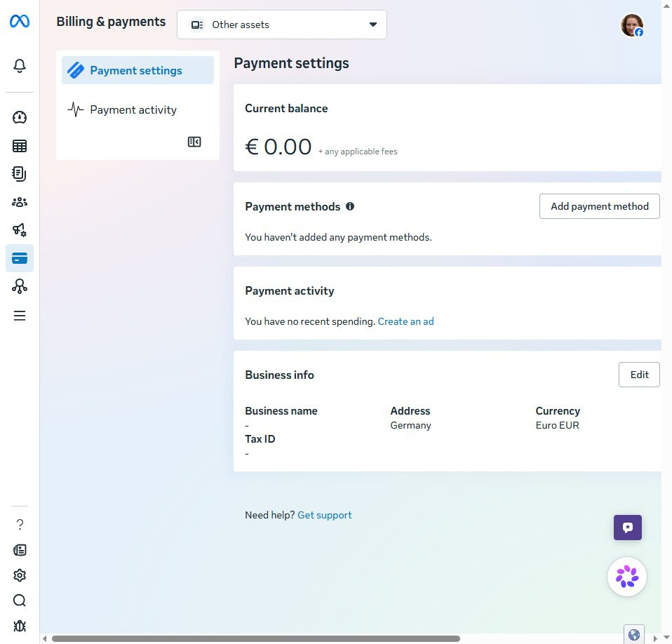
Task: Click the Business name label
Action: point(281,411)
